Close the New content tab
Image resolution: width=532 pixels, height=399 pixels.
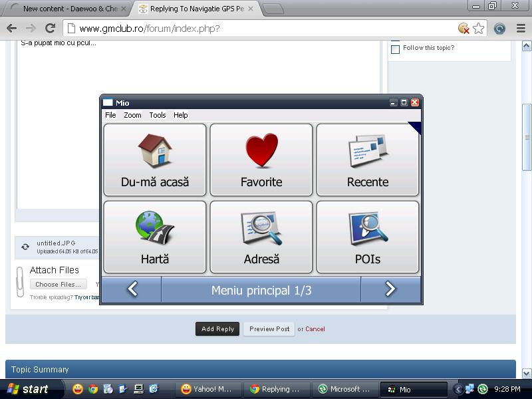click(x=124, y=9)
